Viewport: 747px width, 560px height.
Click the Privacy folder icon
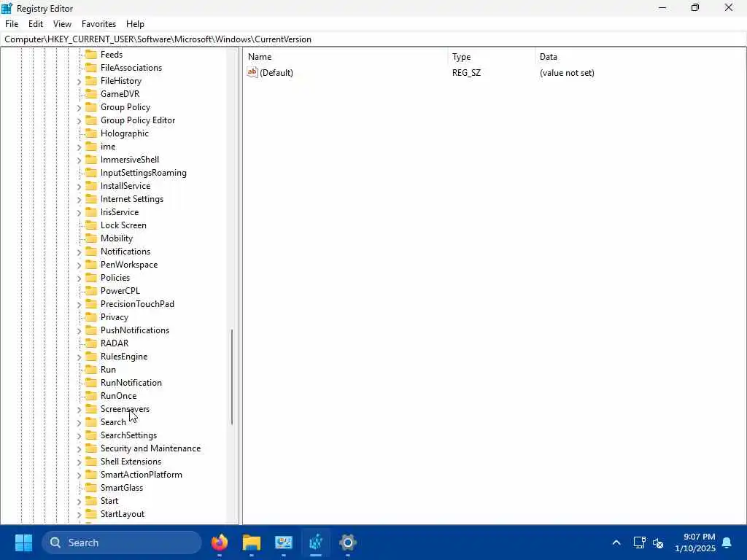pyautogui.click(x=91, y=316)
